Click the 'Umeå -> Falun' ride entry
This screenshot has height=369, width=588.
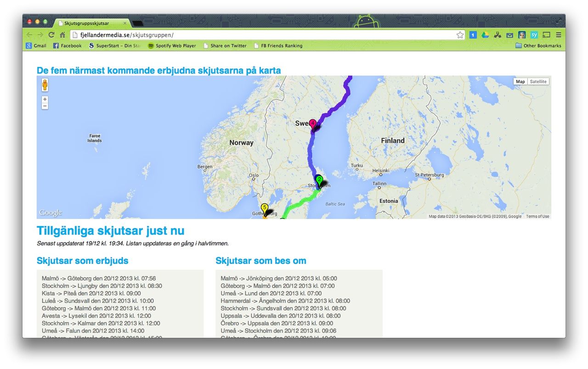pos(93,330)
